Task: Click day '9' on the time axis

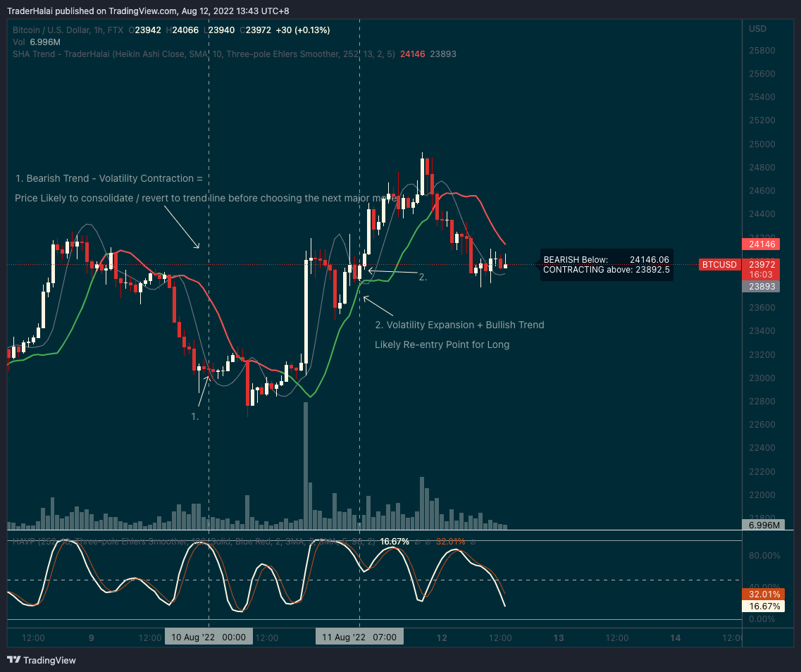Action: click(x=92, y=637)
